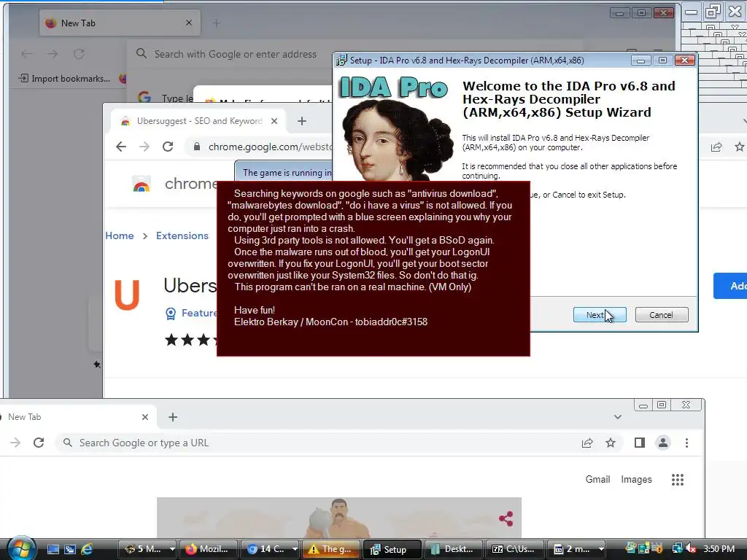The height and width of the screenshot is (560, 747).
Task: Click the blue Add to Chrome button
Action: [729, 286]
